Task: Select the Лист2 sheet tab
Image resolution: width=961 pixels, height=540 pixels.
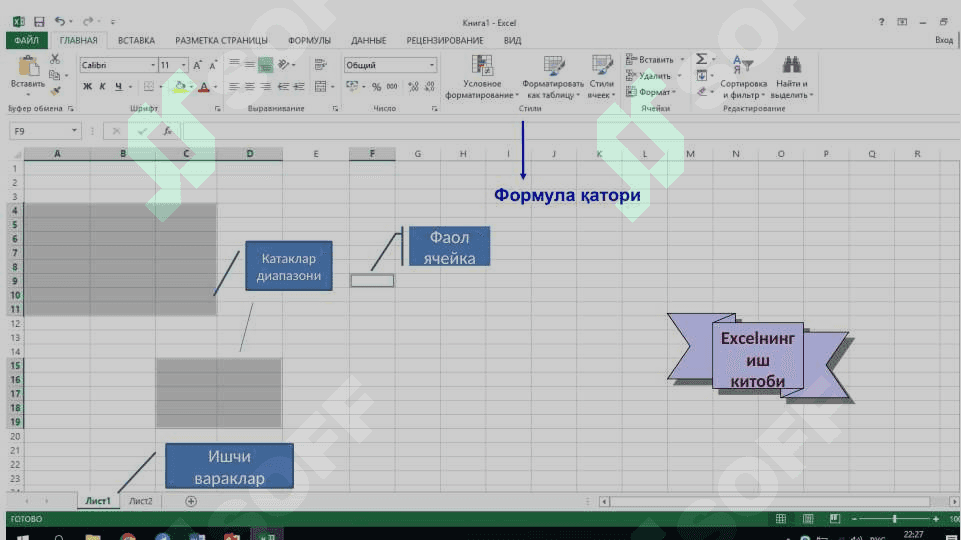Action: [x=140, y=501]
